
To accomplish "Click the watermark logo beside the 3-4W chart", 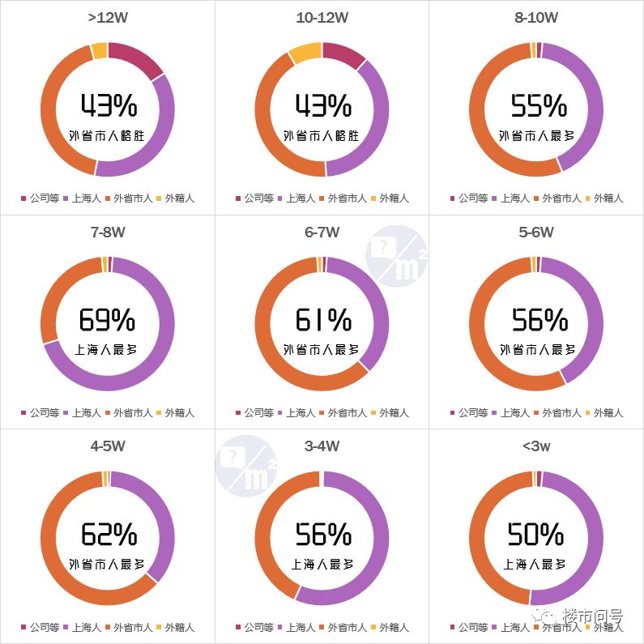I will (x=247, y=464).
